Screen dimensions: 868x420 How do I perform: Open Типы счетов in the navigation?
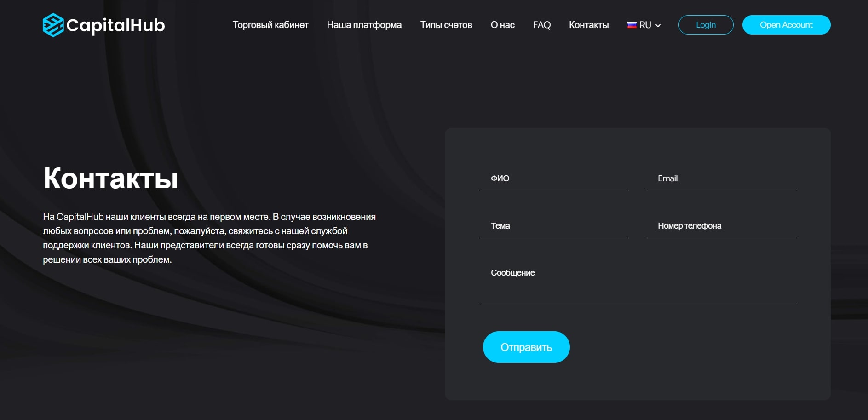tap(446, 25)
